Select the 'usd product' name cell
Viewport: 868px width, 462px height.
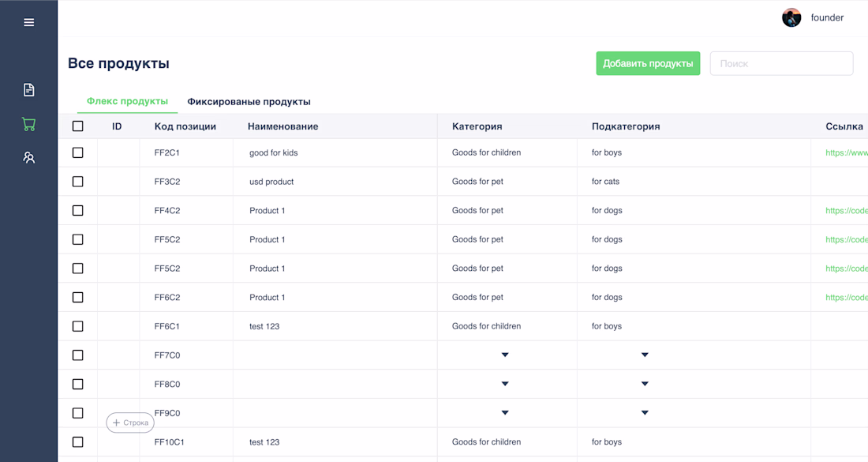pyautogui.click(x=271, y=182)
